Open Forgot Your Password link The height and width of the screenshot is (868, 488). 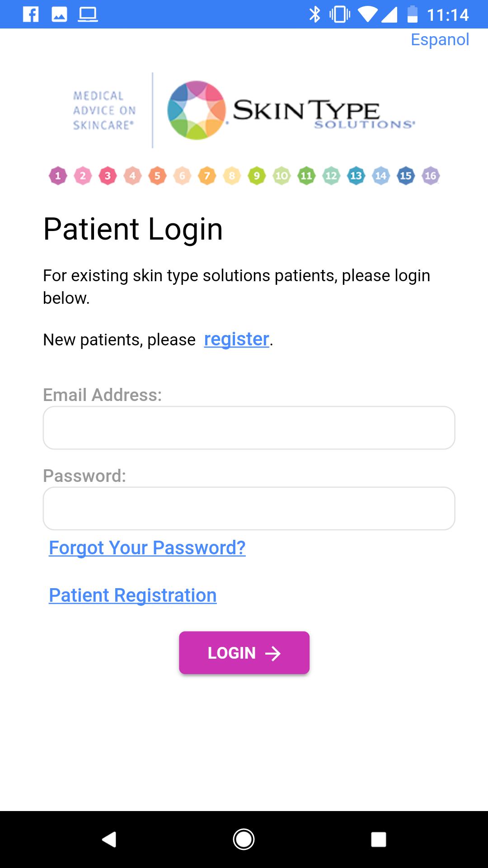point(147,548)
